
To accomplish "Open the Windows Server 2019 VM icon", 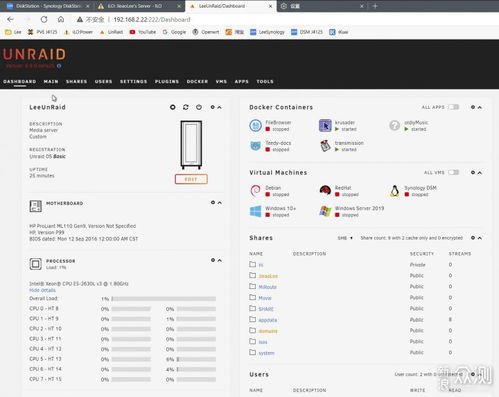I will pyautogui.click(x=325, y=211).
